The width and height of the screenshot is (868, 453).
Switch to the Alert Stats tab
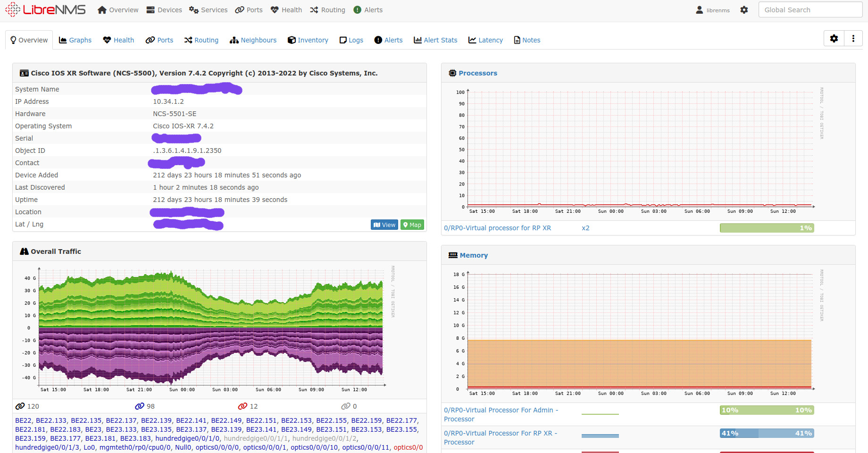tap(435, 40)
